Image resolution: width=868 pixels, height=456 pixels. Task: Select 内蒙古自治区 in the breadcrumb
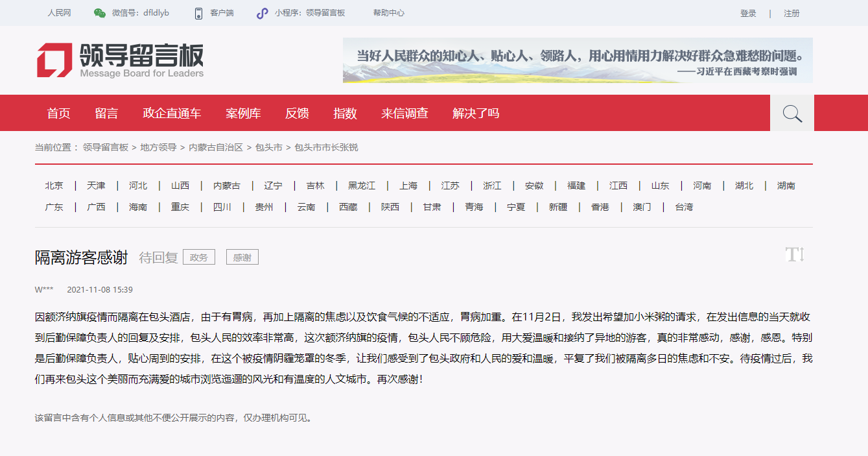pyautogui.click(x=216, y=147)
